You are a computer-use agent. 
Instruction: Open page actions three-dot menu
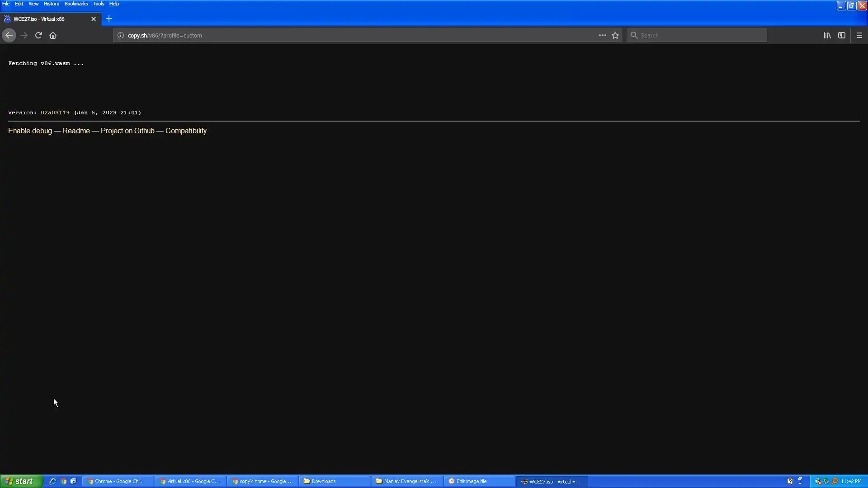[602, 35]
